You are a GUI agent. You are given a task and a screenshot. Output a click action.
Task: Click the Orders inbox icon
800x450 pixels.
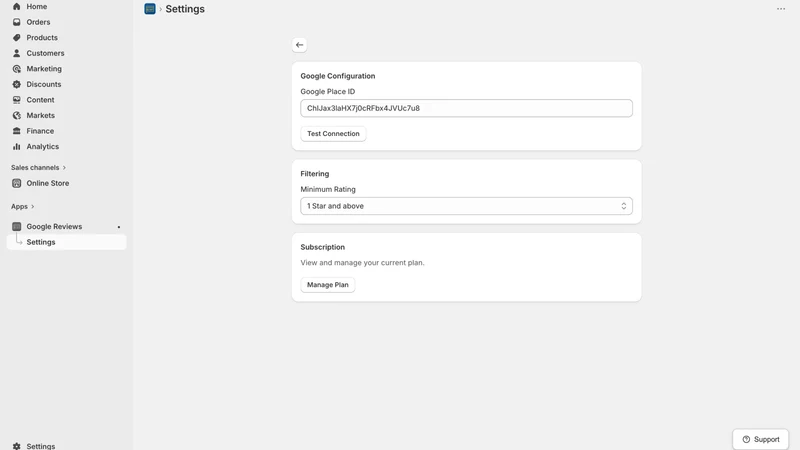pos(16,22)
